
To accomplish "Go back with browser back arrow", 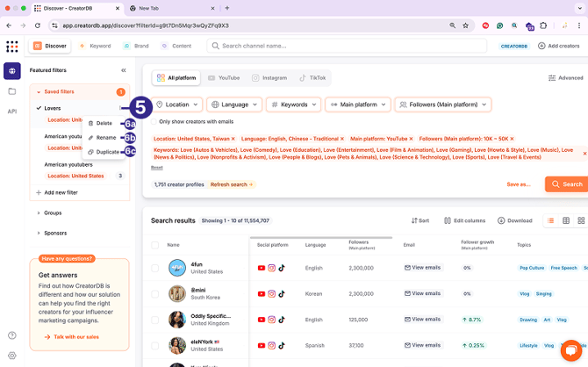I will (x=9, y=25).
